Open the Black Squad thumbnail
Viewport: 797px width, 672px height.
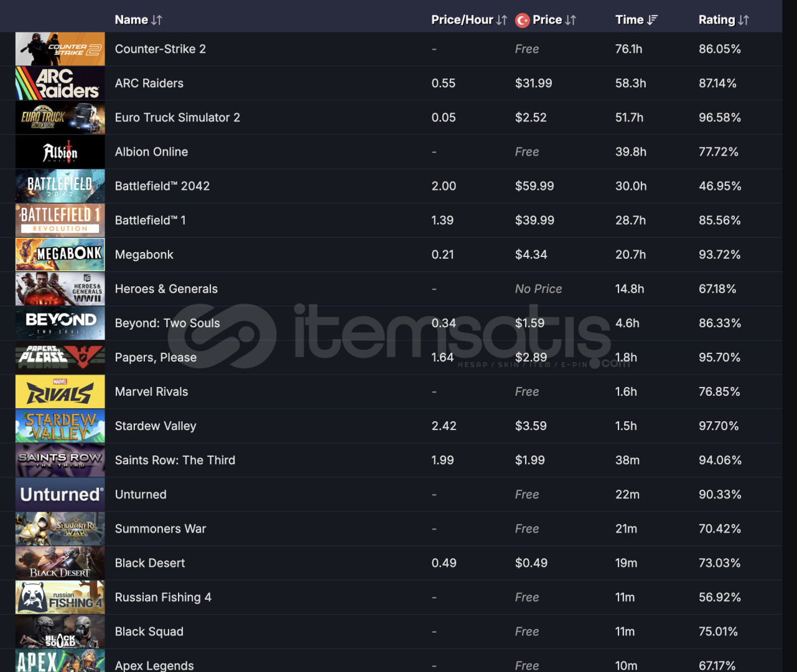tap(60, 632)
